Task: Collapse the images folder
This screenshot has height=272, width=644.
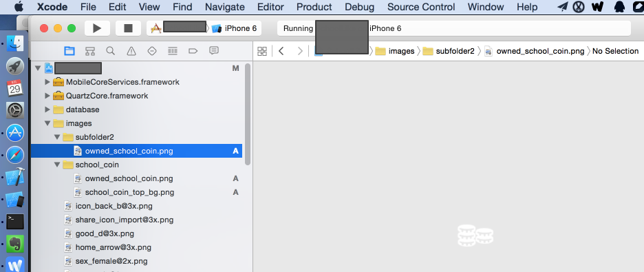Action: tap(47, 123)
